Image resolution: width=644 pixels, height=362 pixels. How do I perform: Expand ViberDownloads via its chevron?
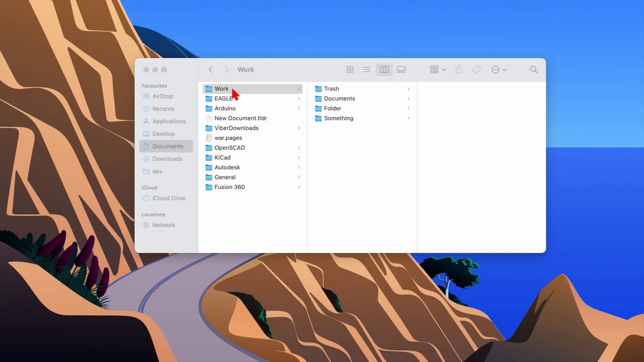click(x=299, y=128)
